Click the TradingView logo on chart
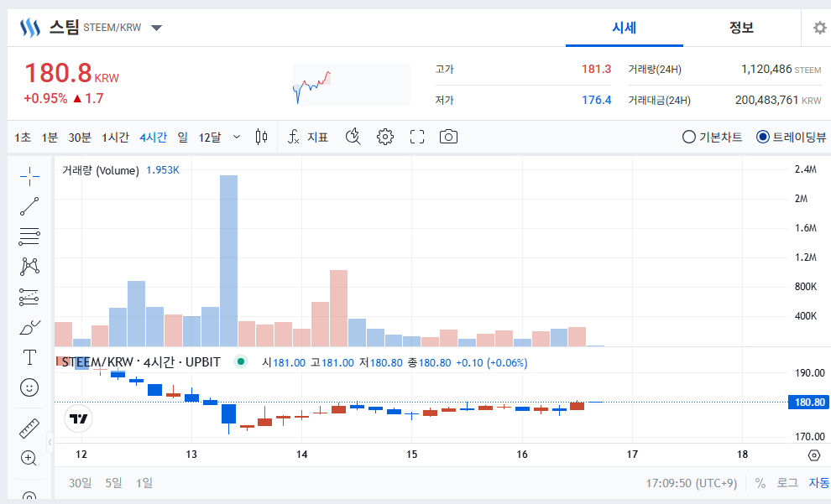The width and height of the screenshot is (831, 504). click(x=78, y=418)
